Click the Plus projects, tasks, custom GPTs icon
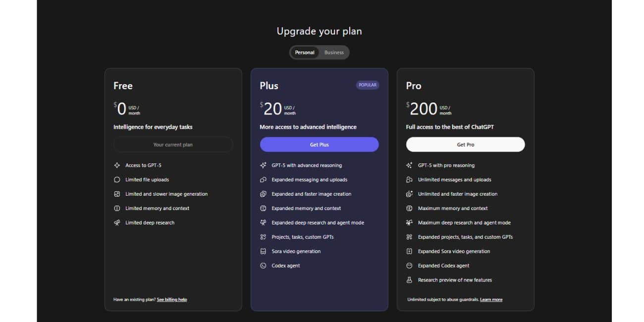The height and width of the screenshot is (322, 644). click(x=263, y=237)
